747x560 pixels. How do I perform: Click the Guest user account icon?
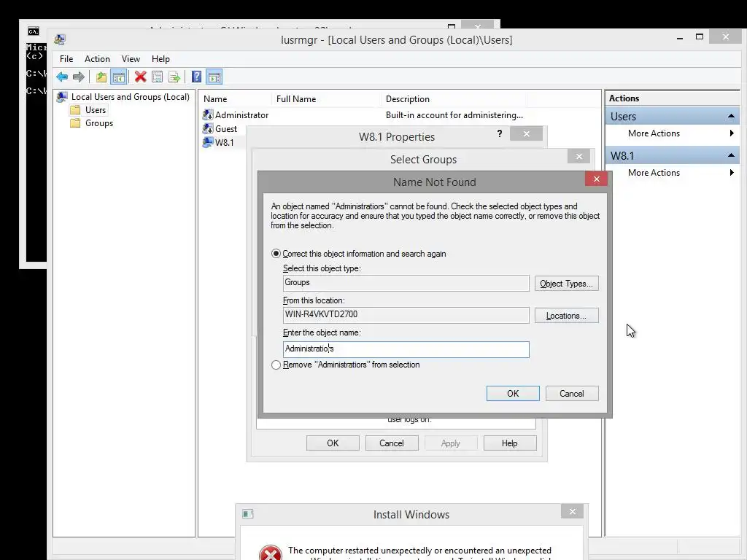(208, 128)
